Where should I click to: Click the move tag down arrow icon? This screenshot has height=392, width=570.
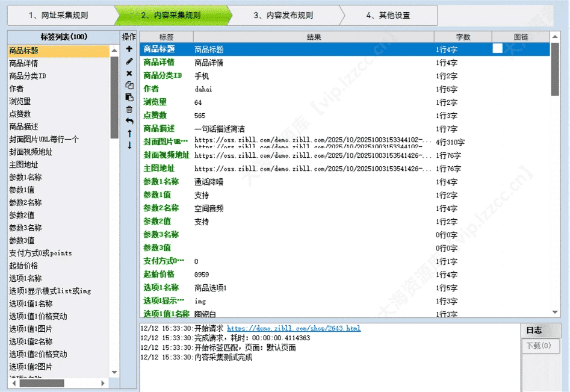tap(129, 146)
